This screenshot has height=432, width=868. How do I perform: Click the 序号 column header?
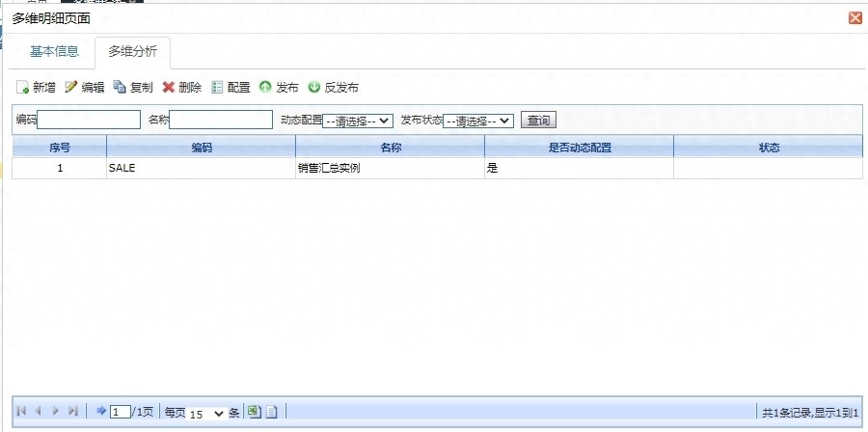[60, 148]
